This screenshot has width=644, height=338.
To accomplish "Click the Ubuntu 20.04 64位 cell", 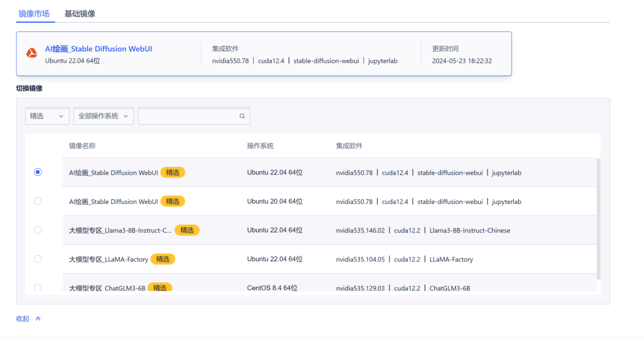I will tap(275, 201).
